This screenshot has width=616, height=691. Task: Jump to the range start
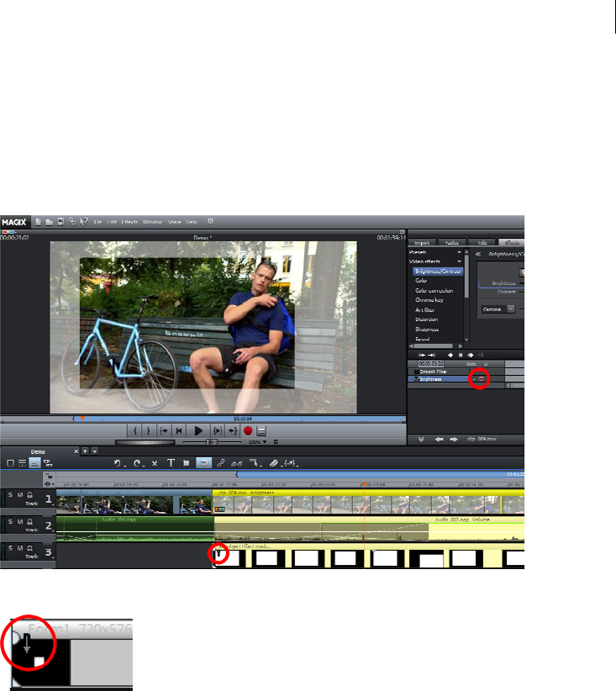pos(164,431)
